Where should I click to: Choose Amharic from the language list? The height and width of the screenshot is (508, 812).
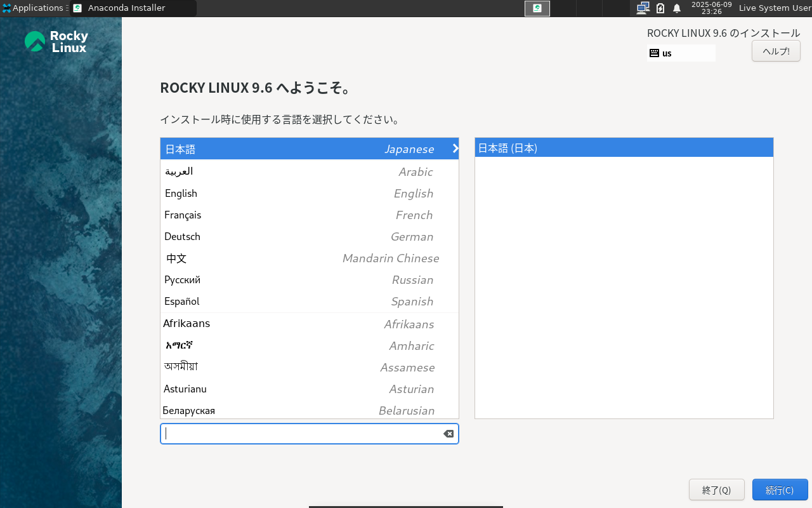pyautogui.click(x=310, y=345)
